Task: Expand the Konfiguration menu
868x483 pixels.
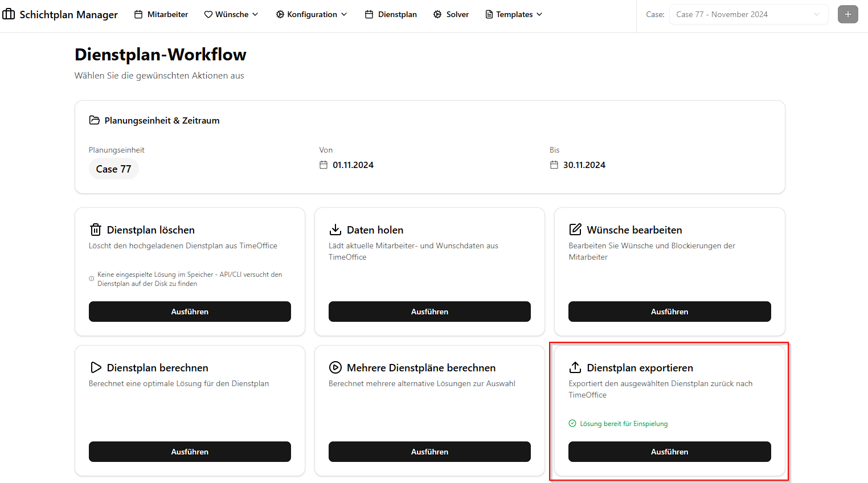Action: (312, 14)
